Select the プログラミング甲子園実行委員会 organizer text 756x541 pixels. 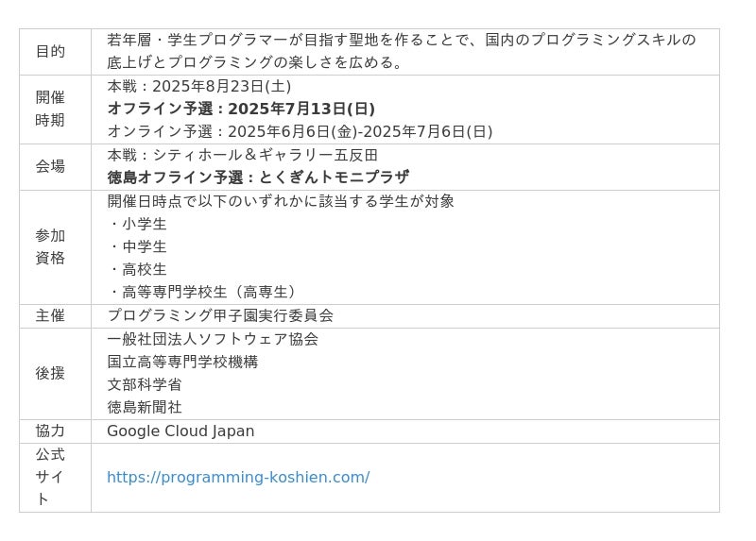[x=219, y=315]
